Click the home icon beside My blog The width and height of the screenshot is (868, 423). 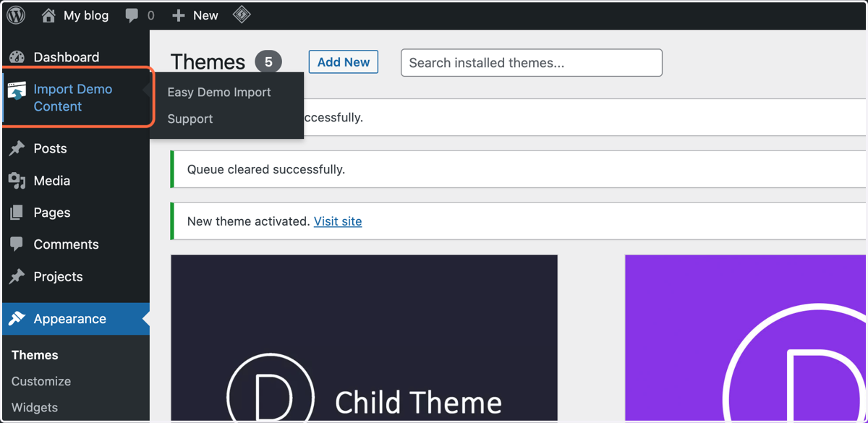click(x=48, y=15)
